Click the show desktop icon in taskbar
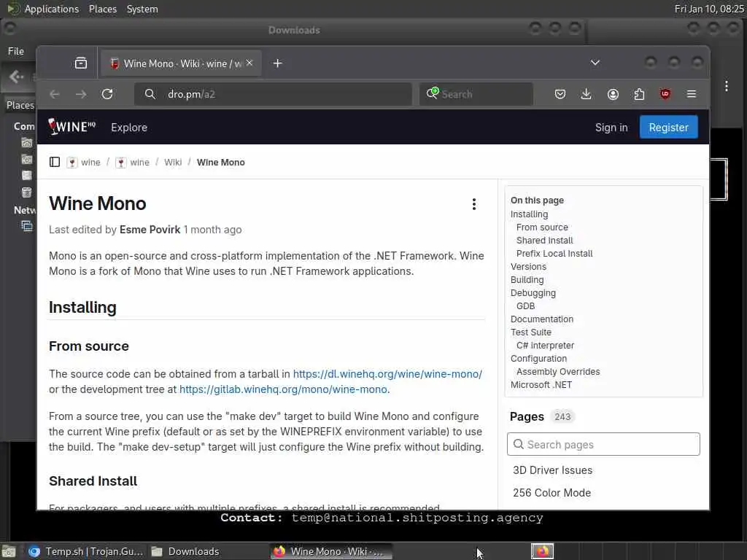This screenshot has height=560, width=747. point(9,552)
